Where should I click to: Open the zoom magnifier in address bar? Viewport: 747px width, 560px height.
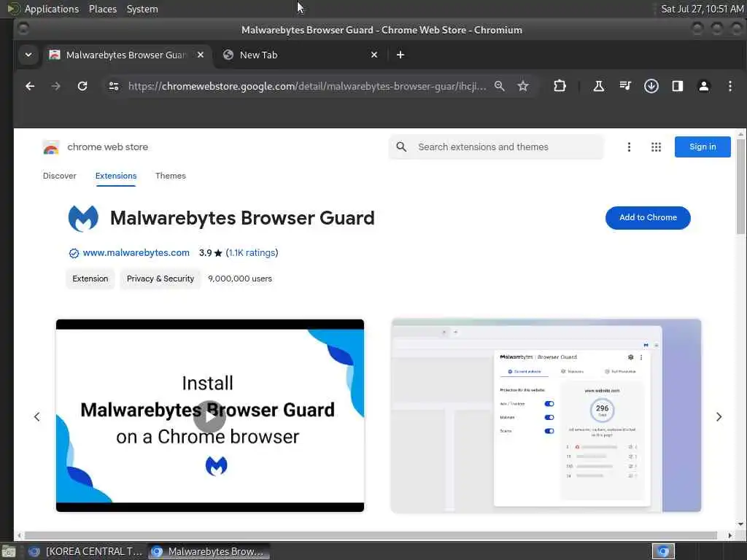click(x=499, y=86)
